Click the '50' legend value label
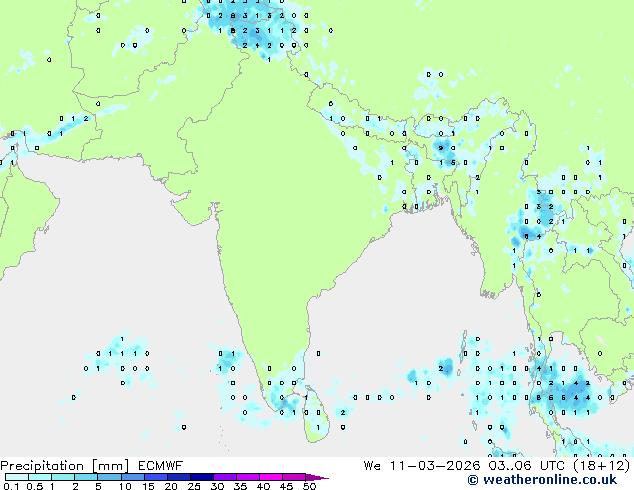This screenshot has height=490, width=634. click(x=310, y=486)
